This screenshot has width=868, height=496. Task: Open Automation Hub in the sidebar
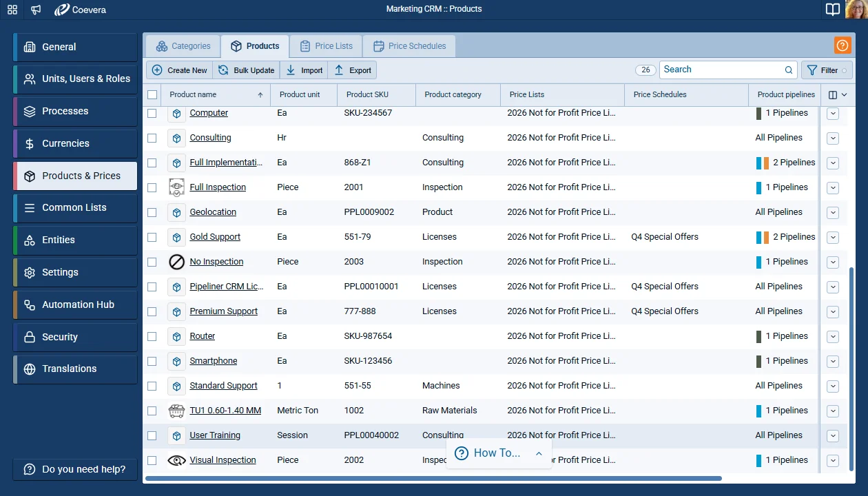[x=75, y=304]
